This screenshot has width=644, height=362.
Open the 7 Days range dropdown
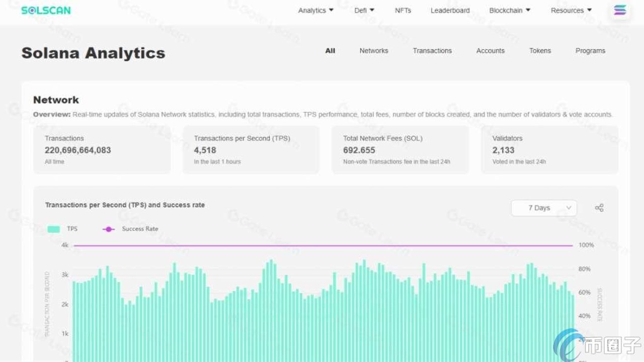click(x=544, y=208)
